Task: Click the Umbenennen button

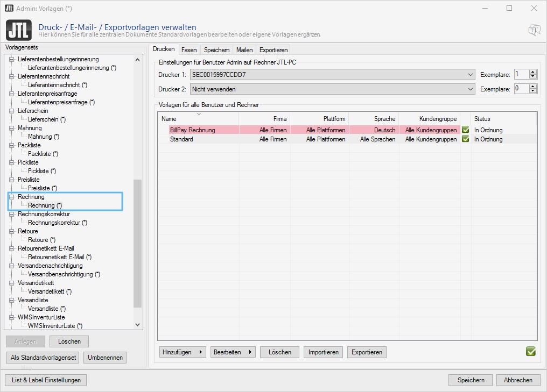Action: [x=105, y=358]
